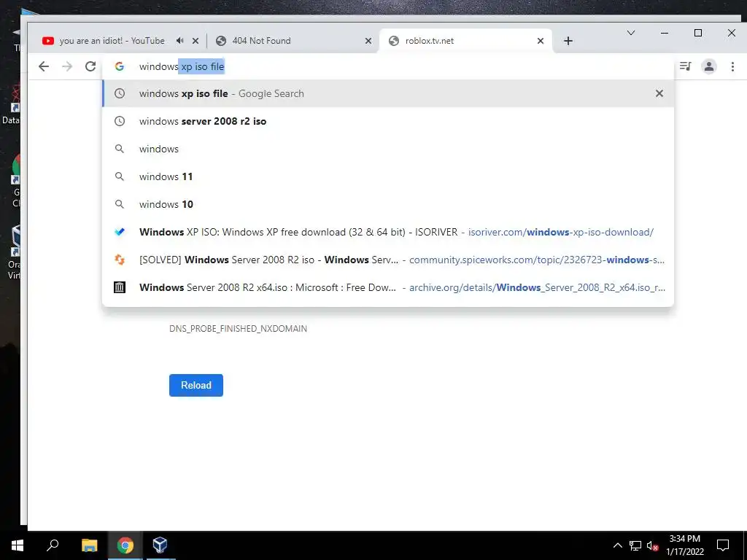Click the archive.org building favicon
The image size is (747, 560).
pos(120,287)
